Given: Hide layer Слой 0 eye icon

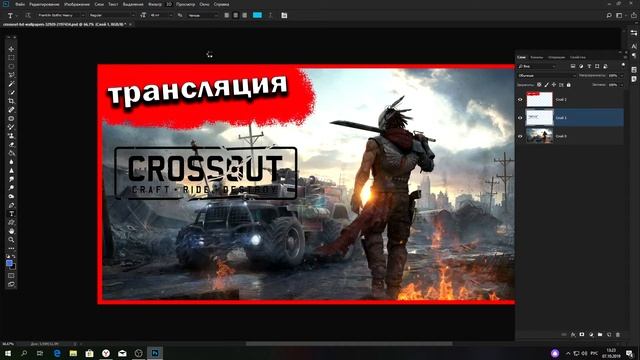Looking at the screenshot, I should point(520,136).
